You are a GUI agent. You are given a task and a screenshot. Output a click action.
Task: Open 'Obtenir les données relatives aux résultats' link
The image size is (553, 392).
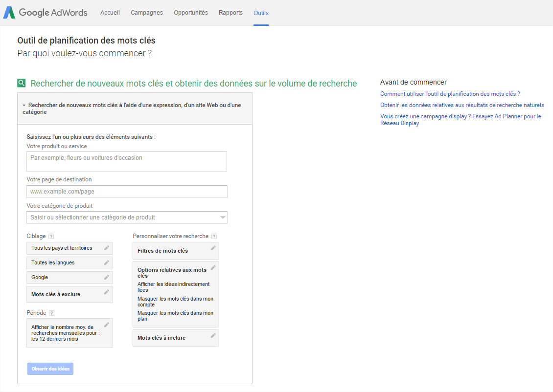pyautogui.click(x=462, y=105)
